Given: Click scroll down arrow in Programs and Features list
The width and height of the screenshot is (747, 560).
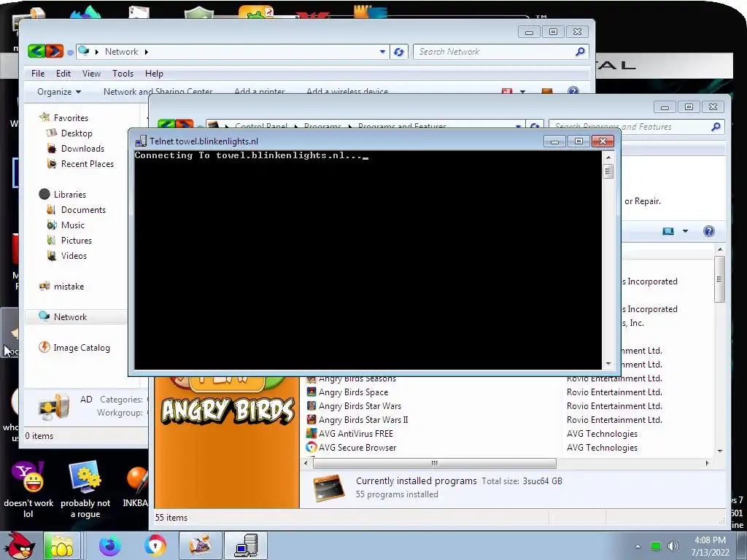Looking at the screenshot, I should [x=720, y=451].
